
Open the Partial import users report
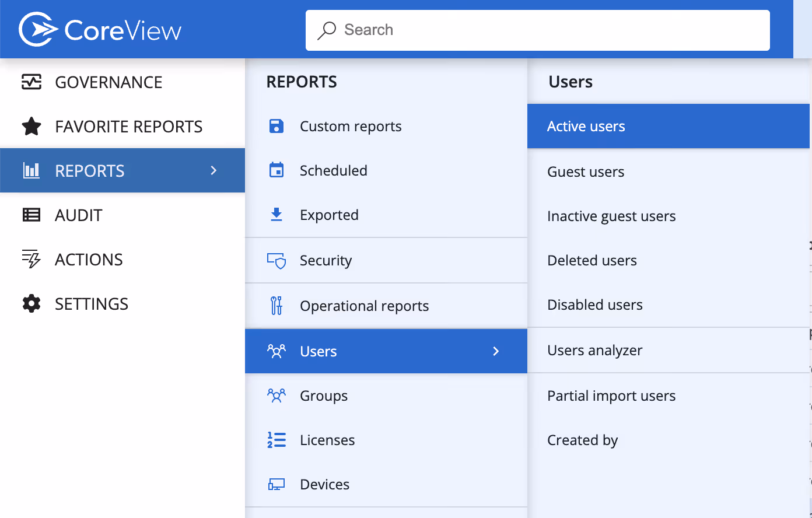click(668, 395)
